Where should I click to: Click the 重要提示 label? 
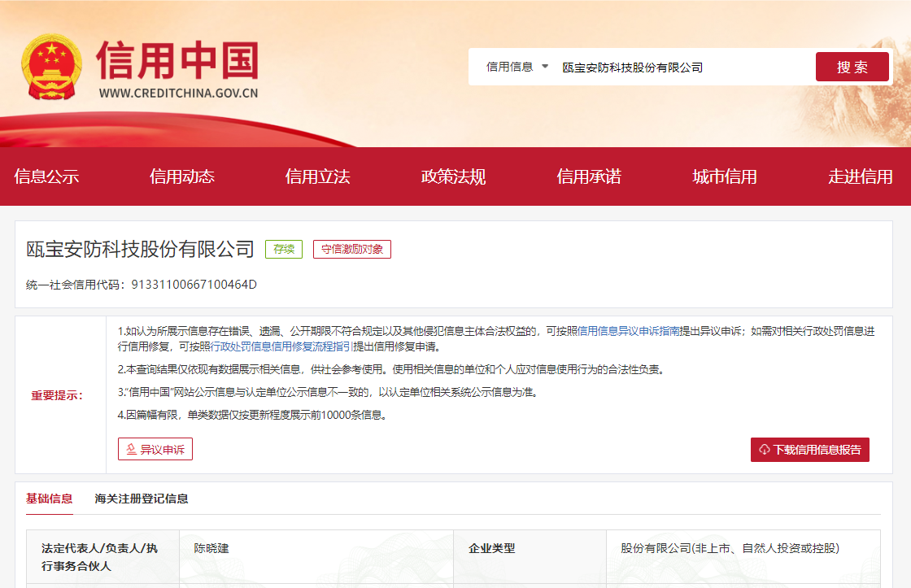click(x=57, y=396)
